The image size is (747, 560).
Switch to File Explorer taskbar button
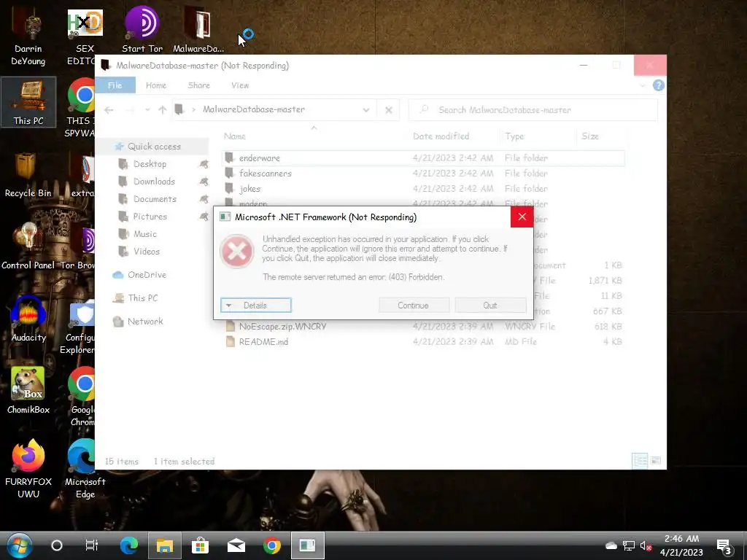(x=165, y=545)
